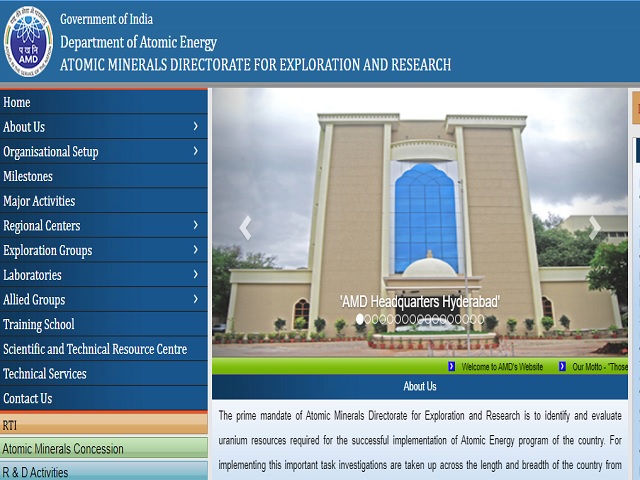
Task: Select the last carousel indicator dot
Action: pyautogui.click(x=481, y=319)
